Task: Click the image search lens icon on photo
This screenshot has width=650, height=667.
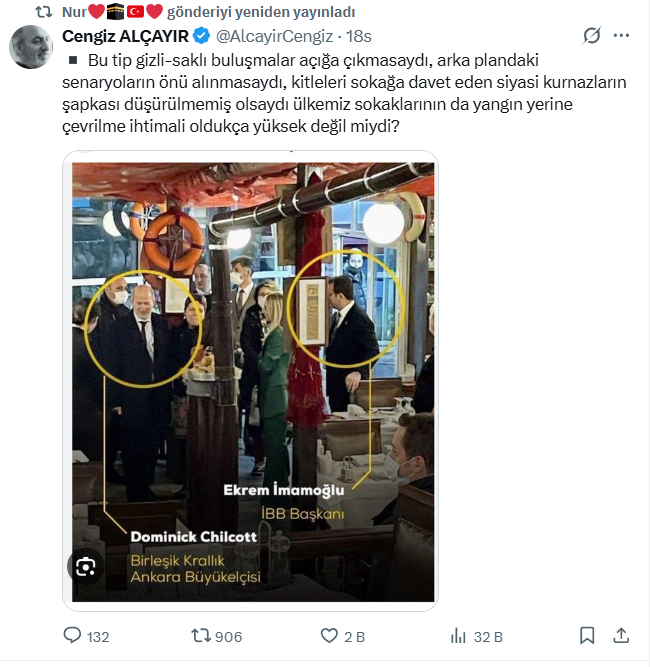Action: pyautogui.click(x=86, y=567)
